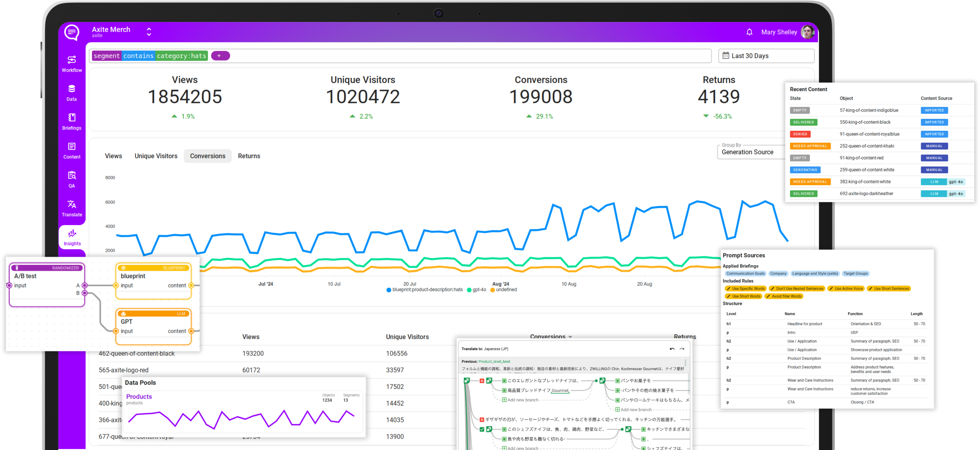This screenshot has width=980, height=450.
Task: Toggle the green checkmark on the このシェフズナイフは row
Action: [x=481, y=429]
